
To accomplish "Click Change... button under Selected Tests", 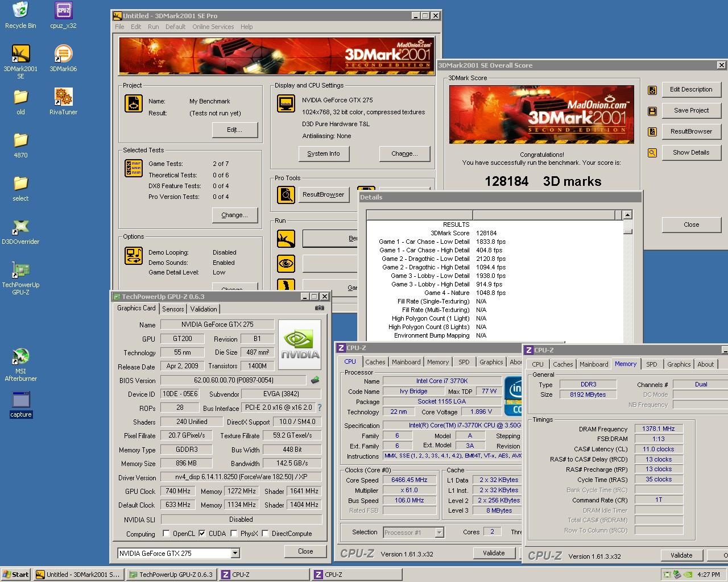I will [x=234, y=215].
